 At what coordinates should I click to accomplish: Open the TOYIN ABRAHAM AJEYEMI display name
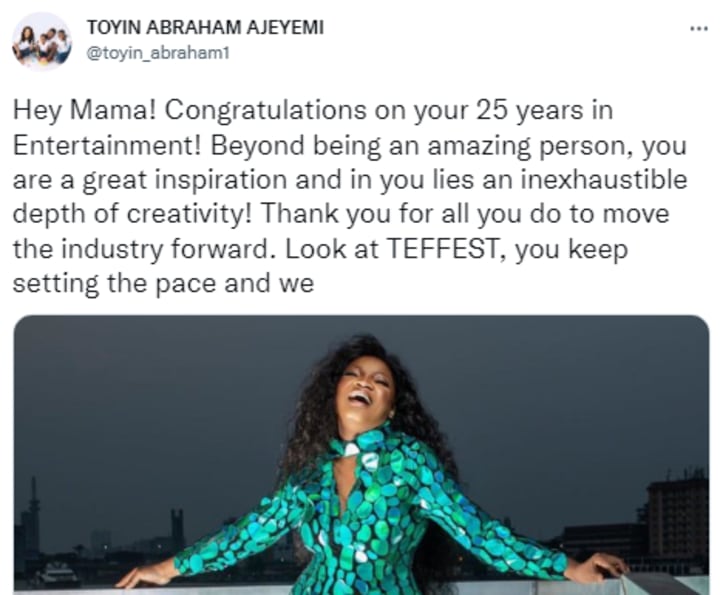pos(205,28)
